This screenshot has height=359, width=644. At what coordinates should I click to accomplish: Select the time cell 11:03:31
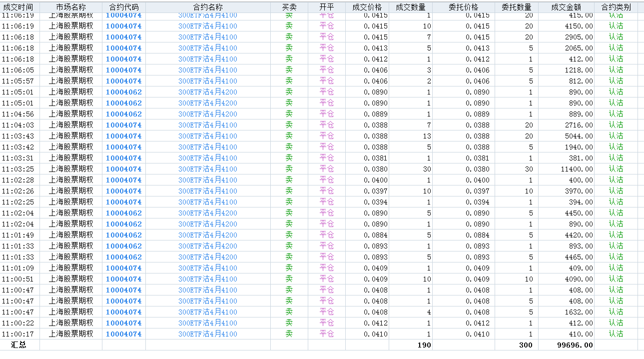tap(18, 158)
